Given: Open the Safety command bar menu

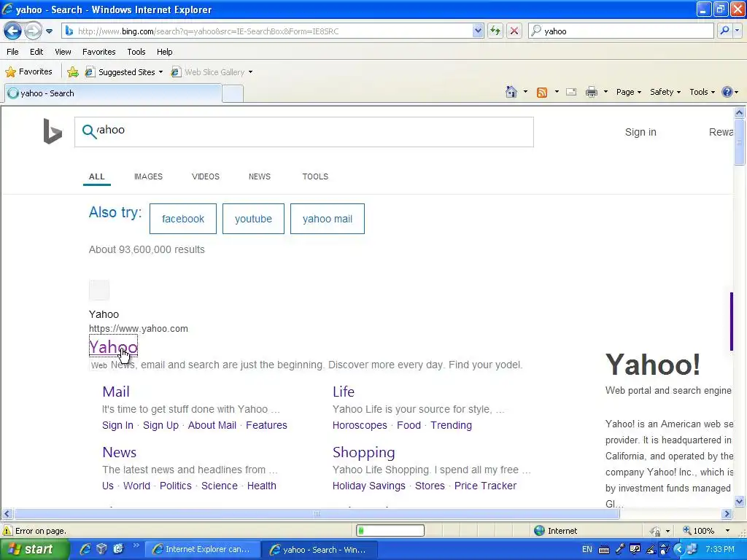Looking at the screenshot, I should pos(665,92).
